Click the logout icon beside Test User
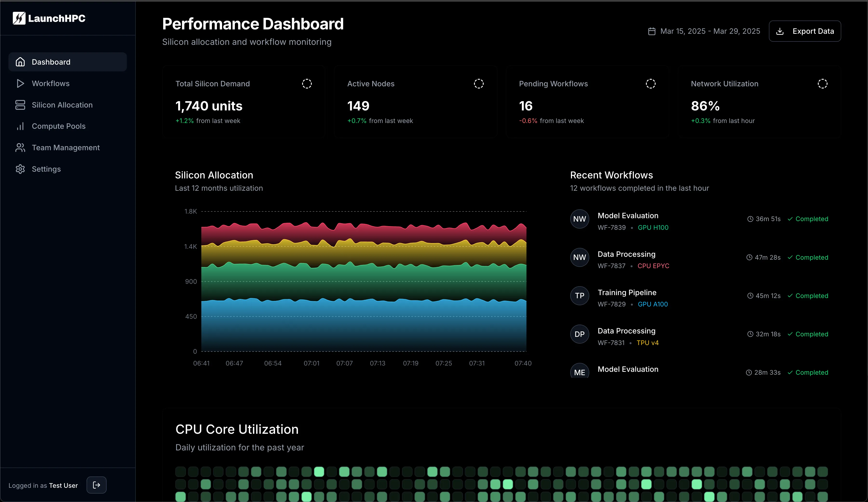868x502 pixels. 96,485
